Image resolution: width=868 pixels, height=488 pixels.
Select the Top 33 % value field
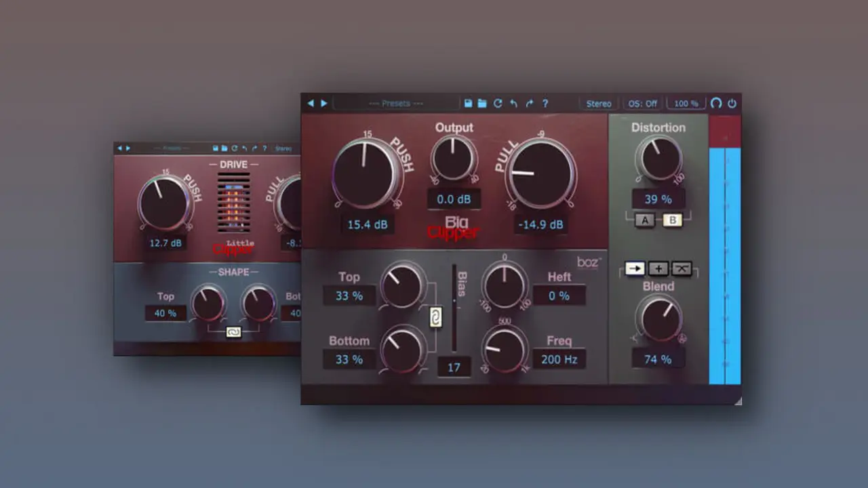pyautogui.click(x=349, y=296)
